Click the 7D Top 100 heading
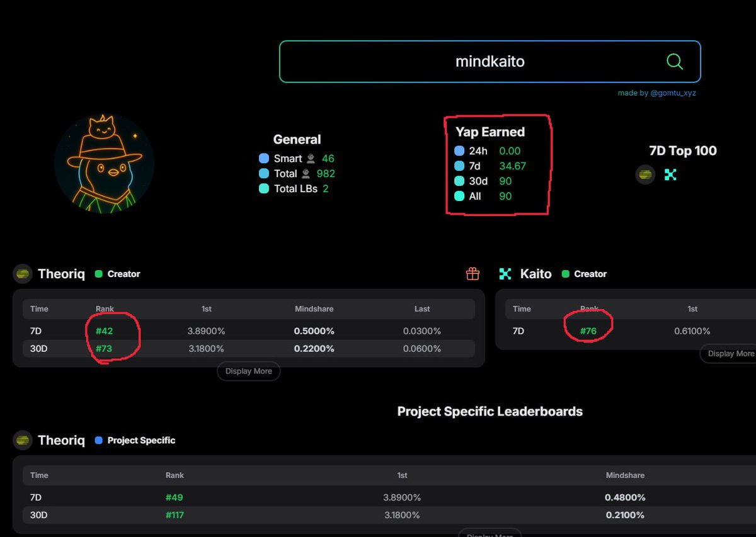Viewport: 756px width, 537px height. (x=683, y=151)
